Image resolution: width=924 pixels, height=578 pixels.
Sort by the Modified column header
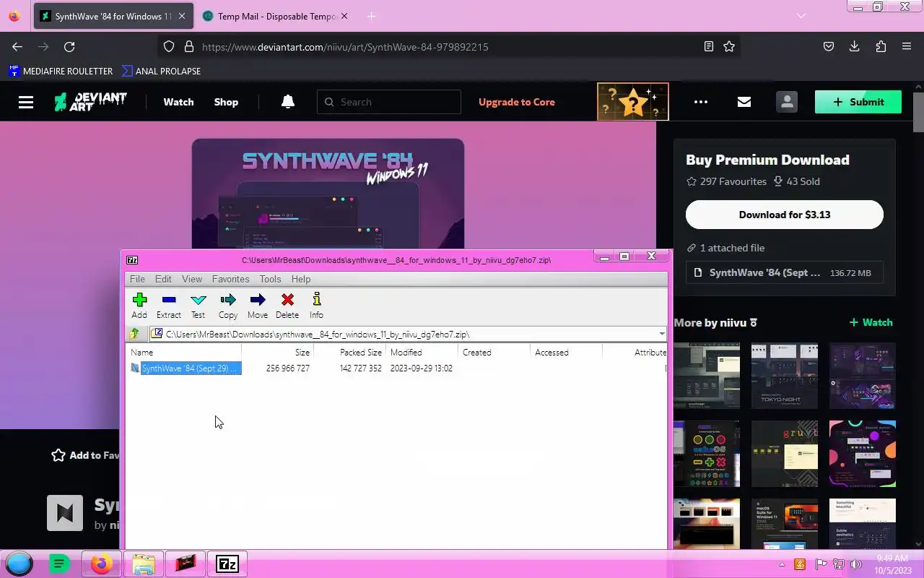click(x=422, y=353)
